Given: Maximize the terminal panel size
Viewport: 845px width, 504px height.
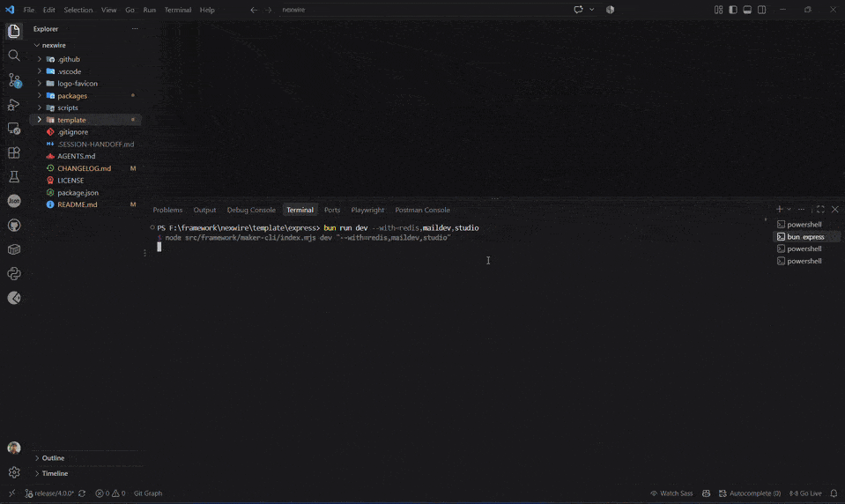Looking at the screenshot, I should (x=820, y=209).
